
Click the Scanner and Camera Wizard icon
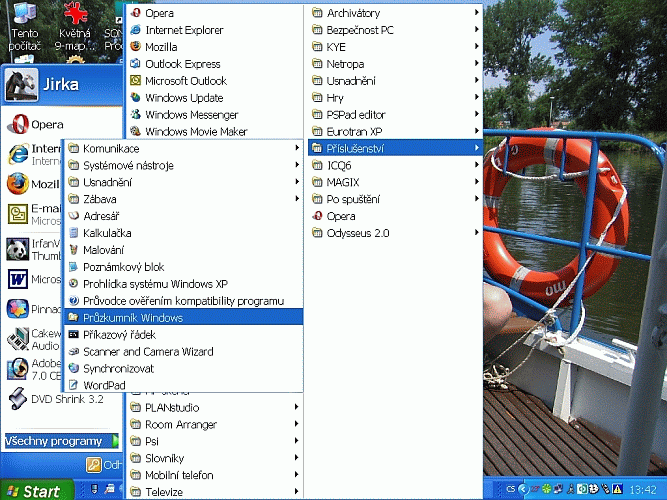coord(74,351)
